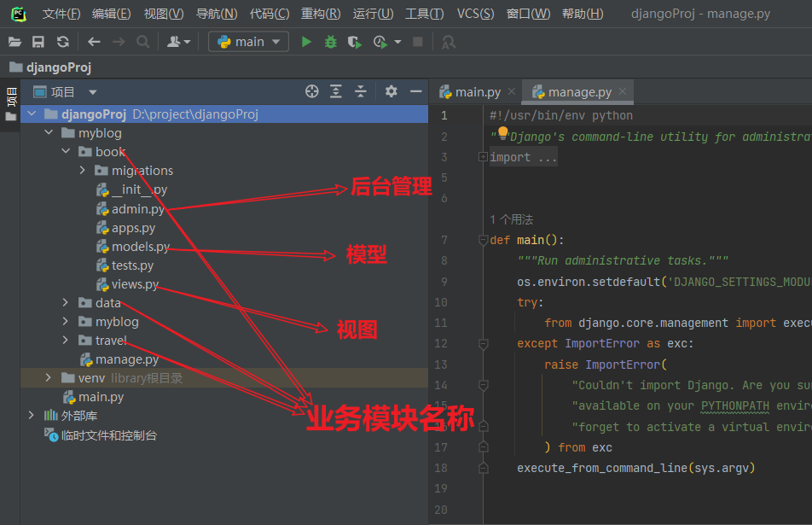Unfold the collapsed import block on line 3
Image resolution: width=812 pixels, height=525 pixels.
[483, 156]
